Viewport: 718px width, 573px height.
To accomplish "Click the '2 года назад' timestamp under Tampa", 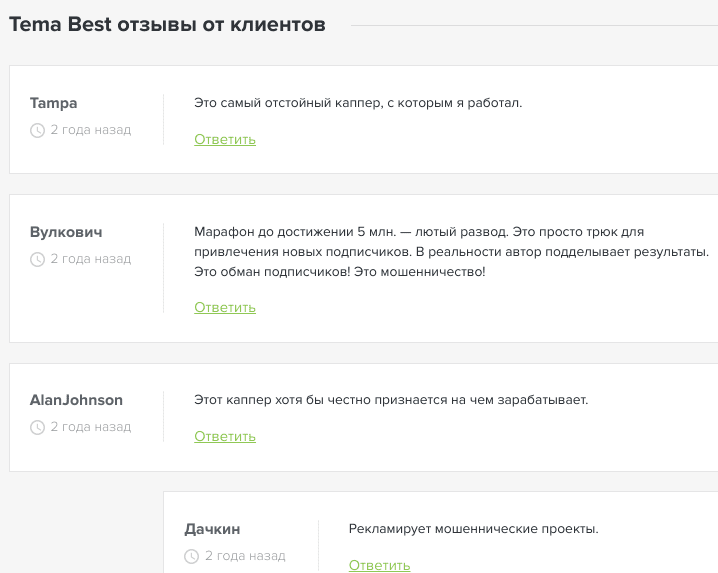I will pyautogui.click(x=91, y=130).
